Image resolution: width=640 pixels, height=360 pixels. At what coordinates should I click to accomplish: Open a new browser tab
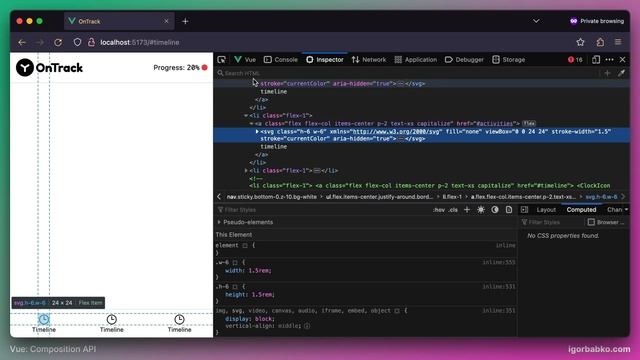click(185, 21)
